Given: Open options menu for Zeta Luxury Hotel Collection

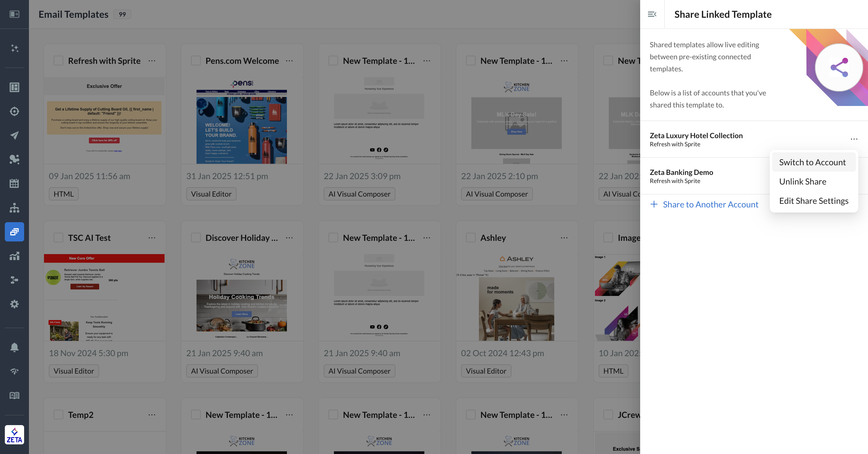Looking at the screenshot, I should click(854, 139).
